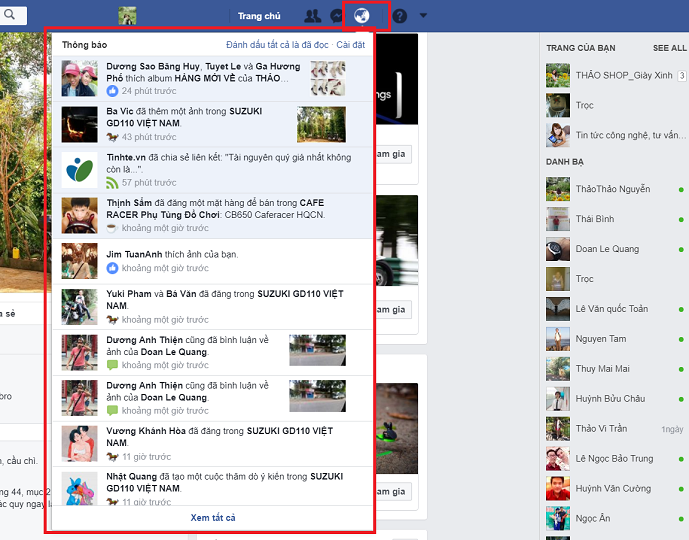
Task: Open chat with Huỳnh Bửu Châu
Action: 616,399
